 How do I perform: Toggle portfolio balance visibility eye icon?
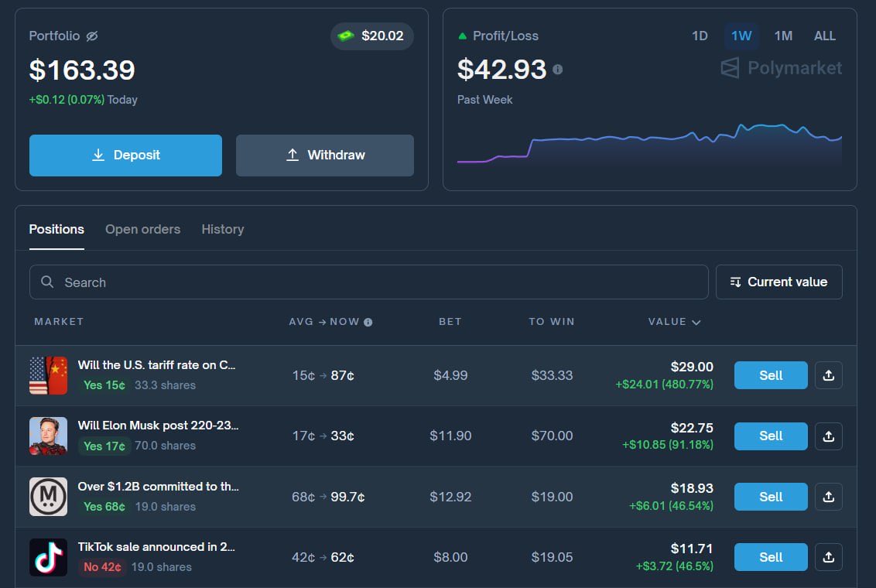(92, 36)
